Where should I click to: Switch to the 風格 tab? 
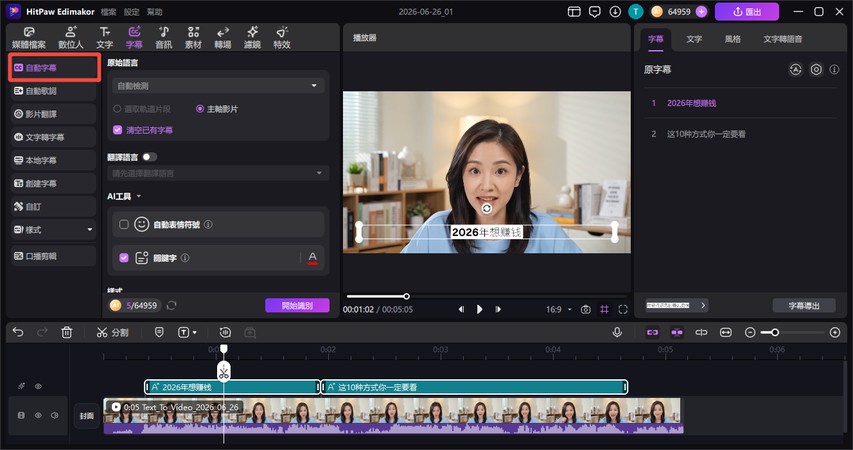click(732, 39)
